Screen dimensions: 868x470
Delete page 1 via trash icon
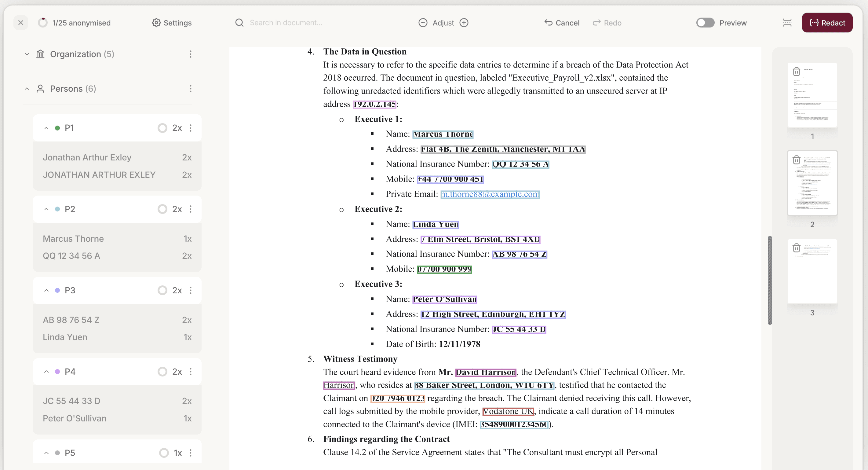pyautogui.click(x=796, y=72)
